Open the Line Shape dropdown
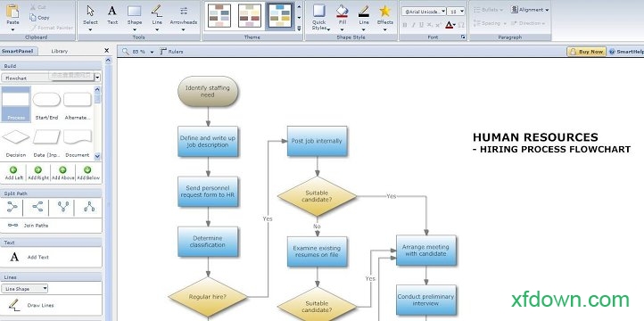Screen dimensions: 644x321 [x=25, y=289]
